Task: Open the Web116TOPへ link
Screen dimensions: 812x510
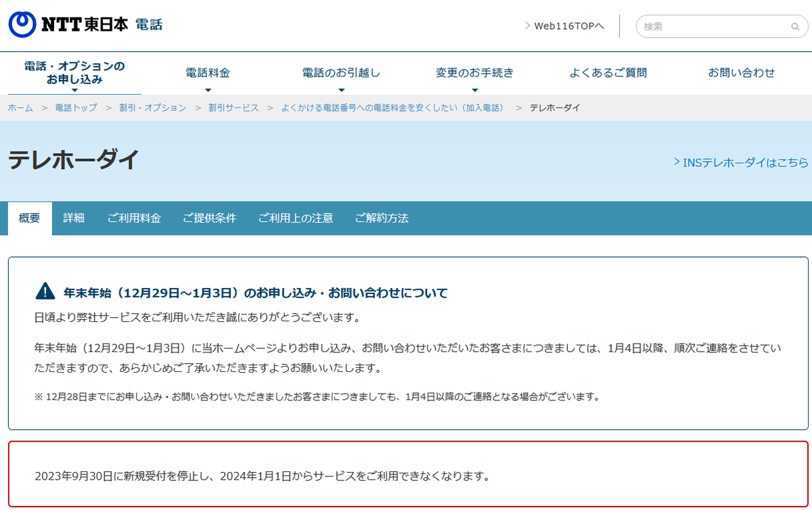Action: click(x=564, y=26)
